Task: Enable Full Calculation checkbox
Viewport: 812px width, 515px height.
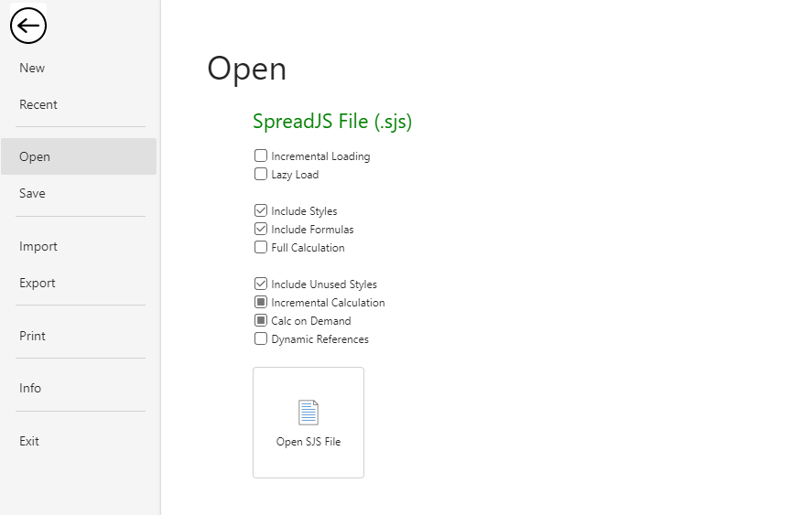Action: [x=261, y=247]
